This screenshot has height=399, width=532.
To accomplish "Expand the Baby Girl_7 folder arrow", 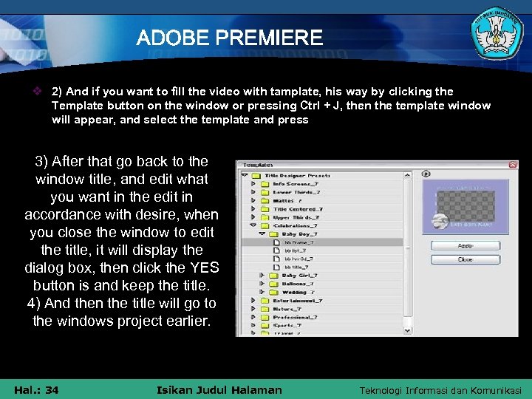I will pos(262,276).
